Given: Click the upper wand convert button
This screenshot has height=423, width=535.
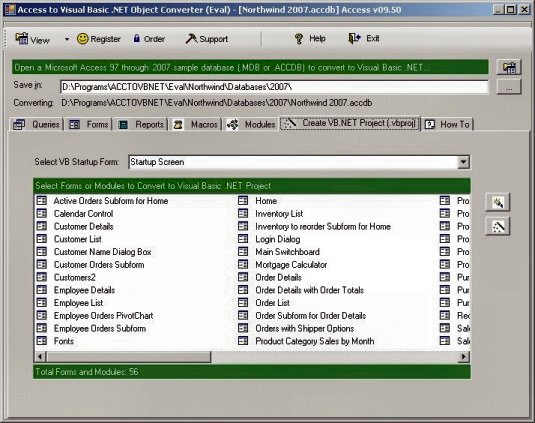Looking at the screenshot, I should click(x=497, y=202).
